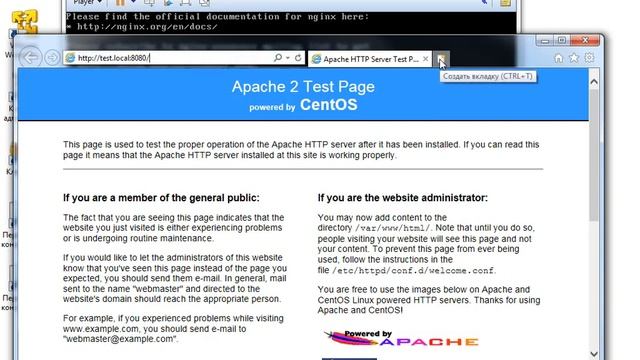The image size is (640, 360).
Task: Click the /etc/httpd/conf.d/welcome.conf path text
Action: [x=413, y=270]
